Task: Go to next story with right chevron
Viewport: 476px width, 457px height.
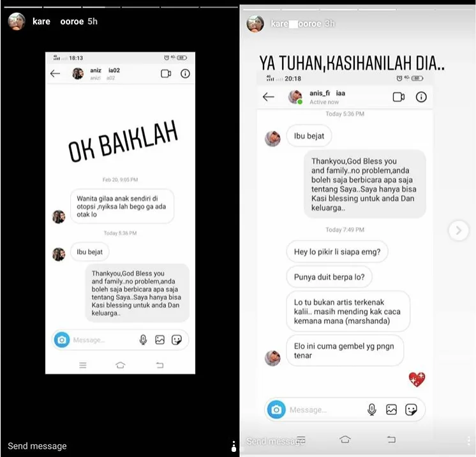Action: coord(458,231)
